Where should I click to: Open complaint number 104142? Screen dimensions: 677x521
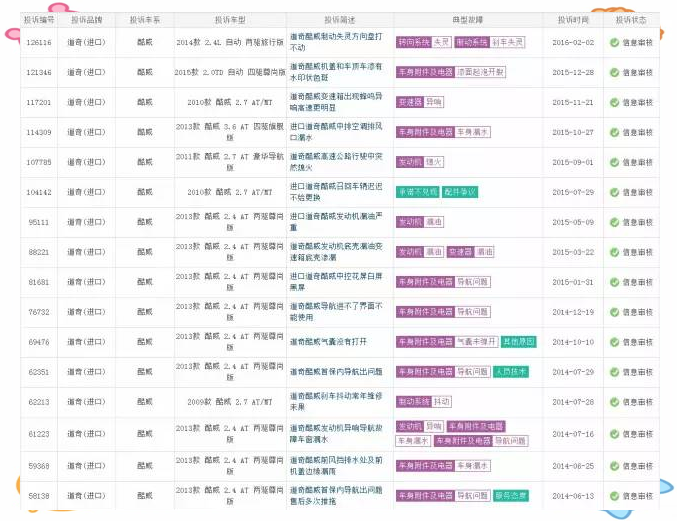[x=39, y=193]
